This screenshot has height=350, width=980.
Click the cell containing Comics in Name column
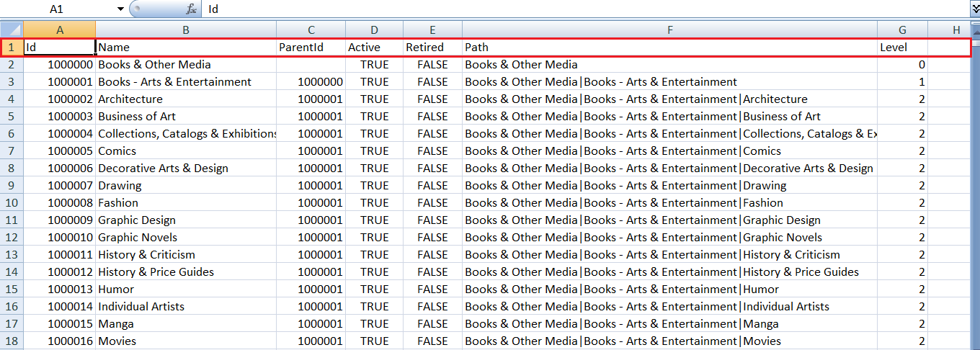pos(186,151)
